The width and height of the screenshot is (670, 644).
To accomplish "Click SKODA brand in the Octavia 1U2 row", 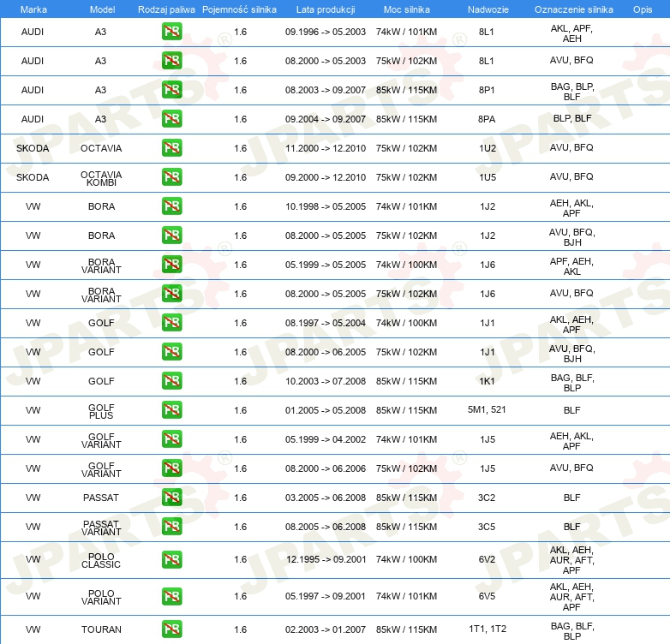I will [x=33, y=148].
